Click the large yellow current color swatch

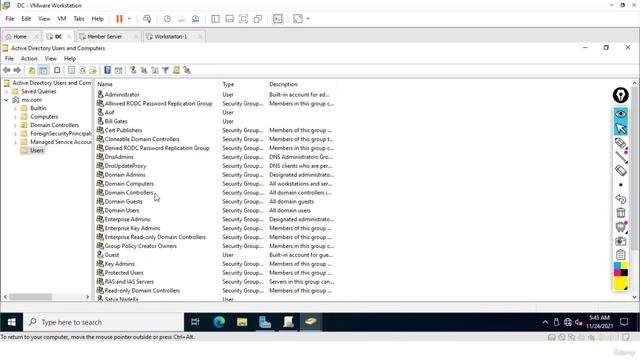coord(620,283)
